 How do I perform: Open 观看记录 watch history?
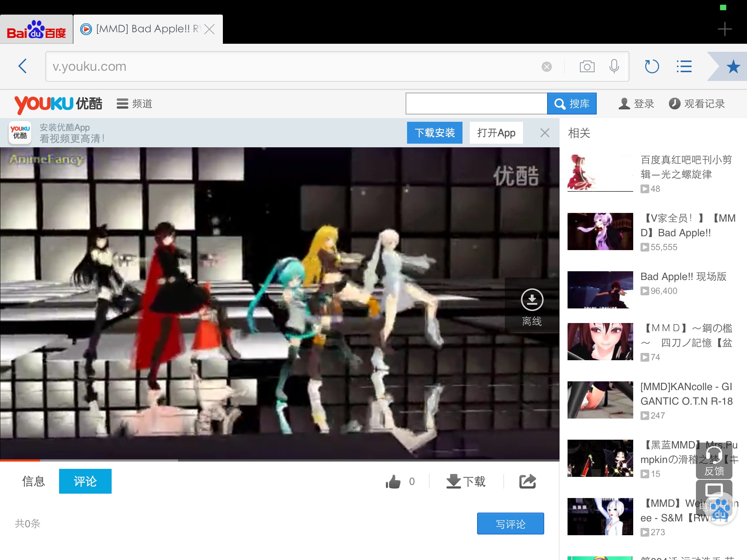click(x=697, y=104)
